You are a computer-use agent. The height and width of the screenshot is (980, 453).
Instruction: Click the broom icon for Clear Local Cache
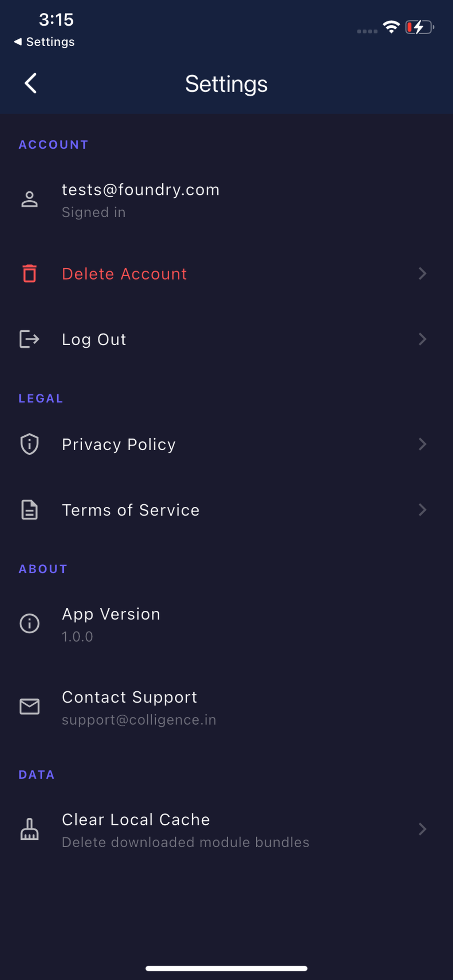pyautogui.click(x=29, y=829)
